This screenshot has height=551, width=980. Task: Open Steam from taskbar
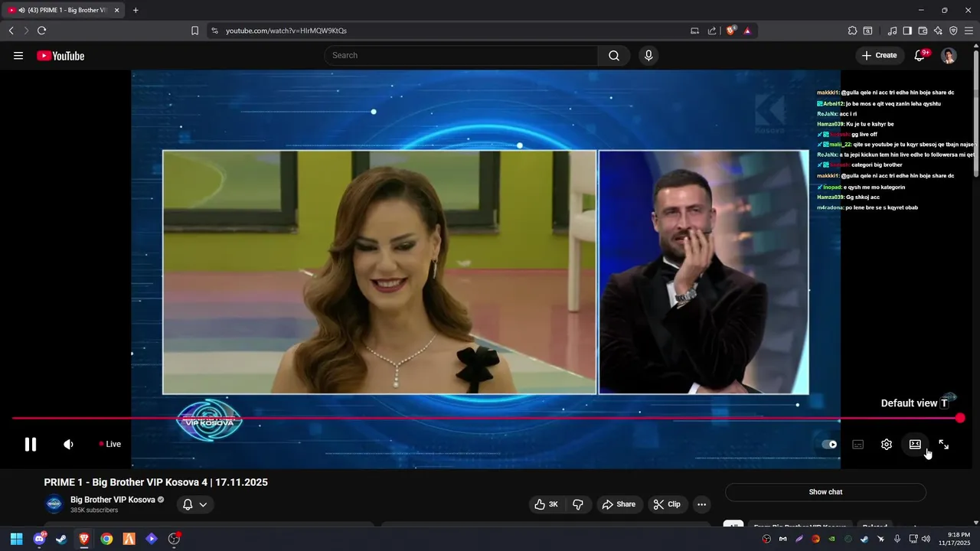61,539
